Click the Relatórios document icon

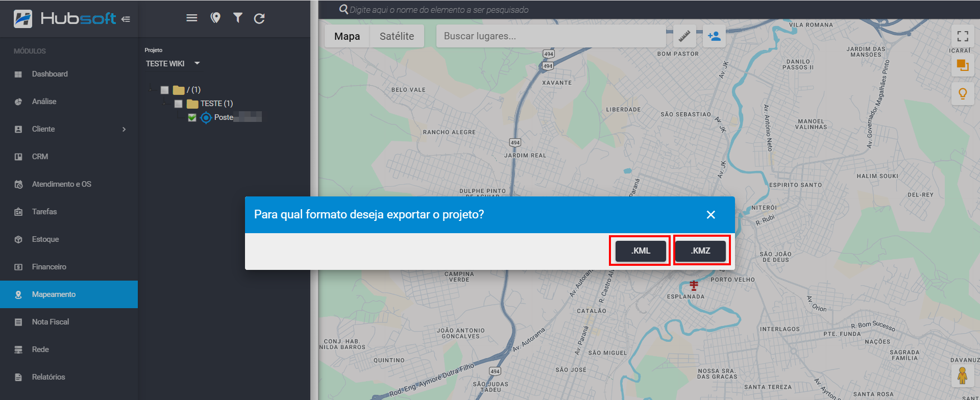click(x=18, y=378)
